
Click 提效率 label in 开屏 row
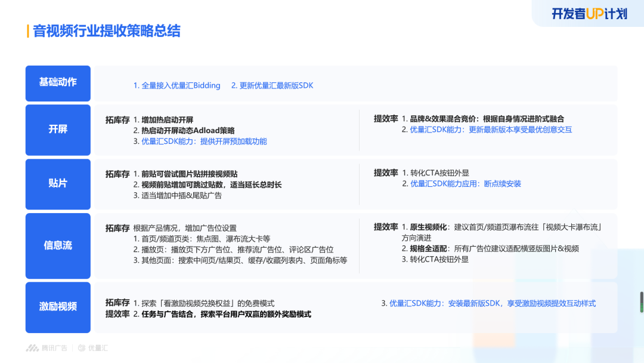[x=386, y=119]
